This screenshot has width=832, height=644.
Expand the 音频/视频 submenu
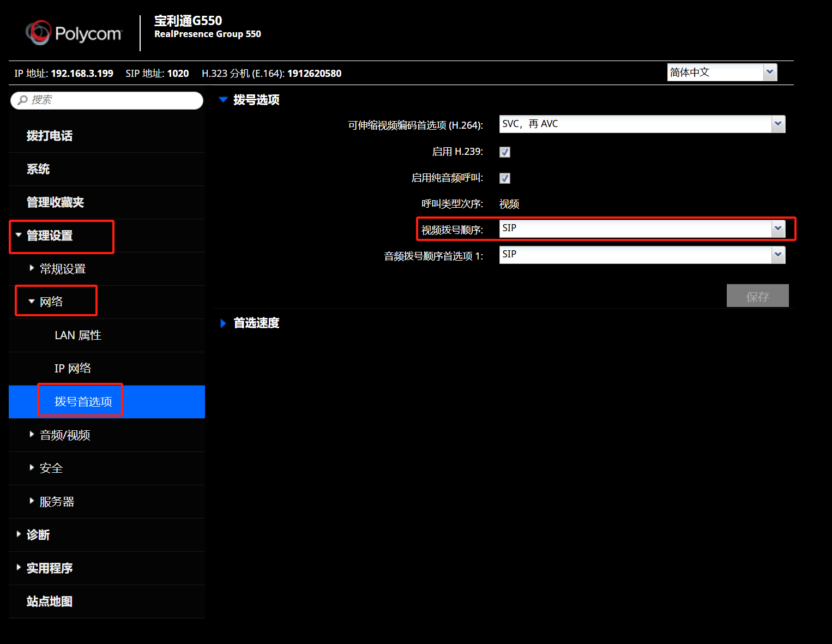[64, 435]
